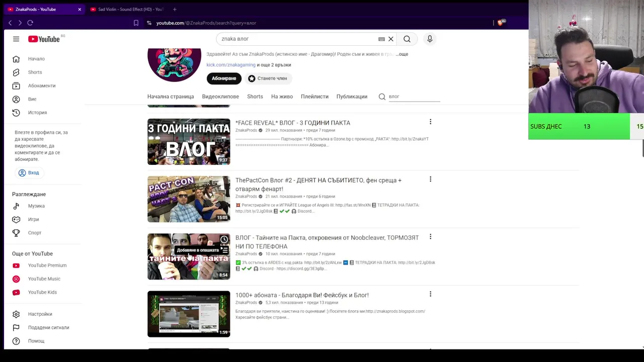Switch to Плейлисти channel tab

[314, 97]
